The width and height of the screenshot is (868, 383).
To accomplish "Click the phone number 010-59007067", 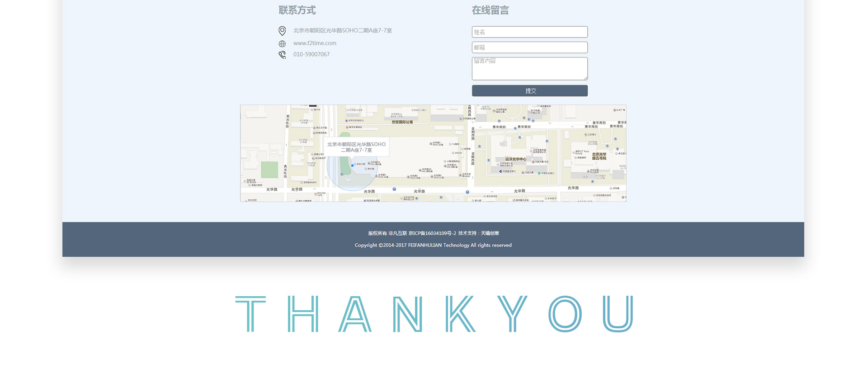I will click(311, 54).
